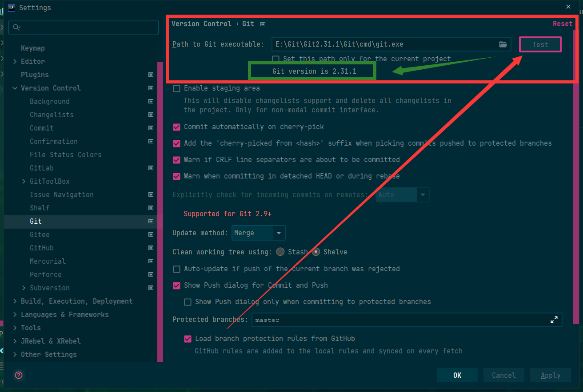Click the expand icon in Protected branches field
Image resolution: width=583 pixels, height=392 pixels.
tap(554, 320)
